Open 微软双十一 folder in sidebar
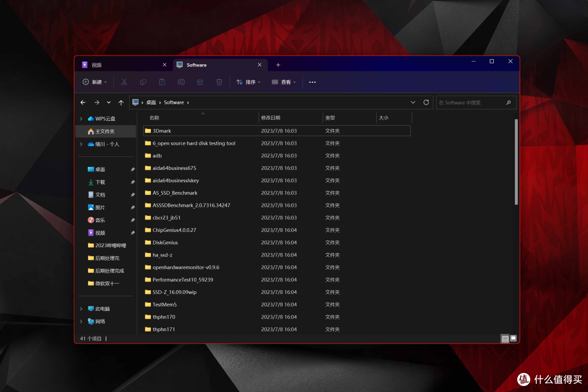588x392 pixels. (x=103, y=284)
